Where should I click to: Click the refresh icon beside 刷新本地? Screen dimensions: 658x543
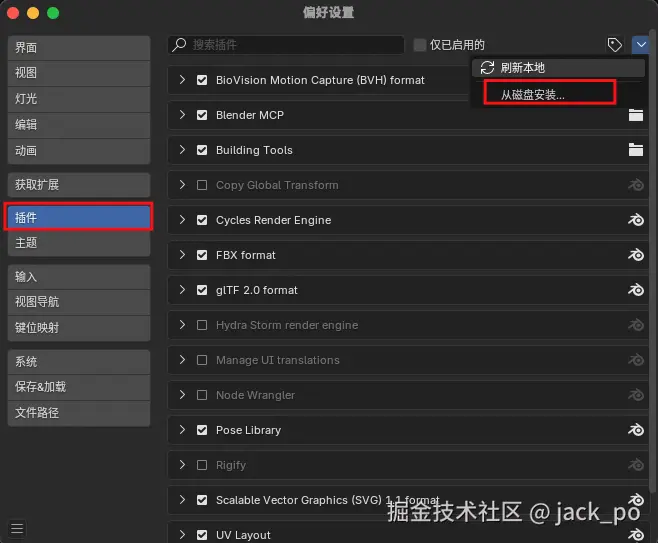click(487, 68)
